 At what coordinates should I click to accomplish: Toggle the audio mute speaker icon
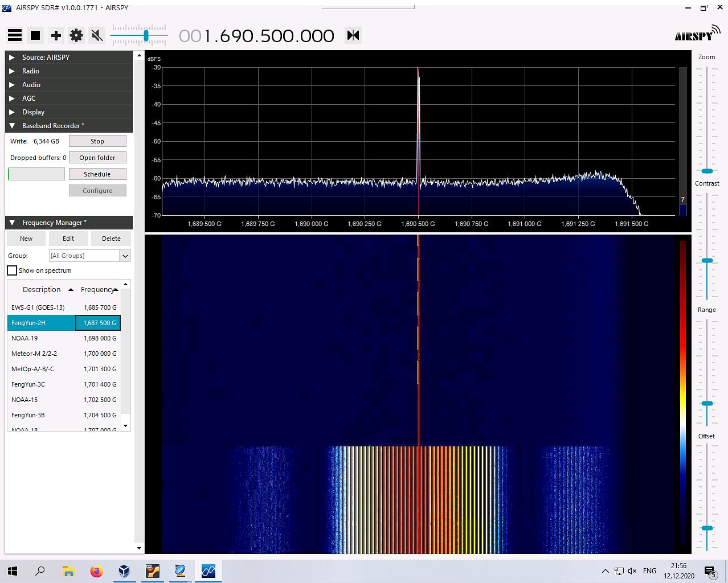coord(97,35)
